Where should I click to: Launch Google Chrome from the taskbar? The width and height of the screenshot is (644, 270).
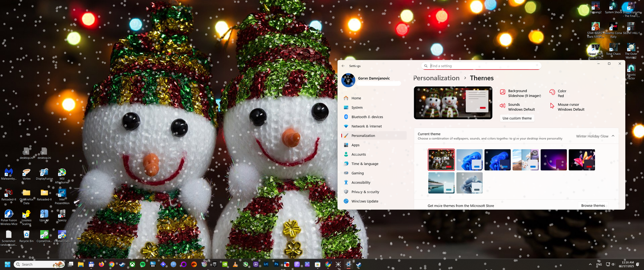[x=112, y=265]
